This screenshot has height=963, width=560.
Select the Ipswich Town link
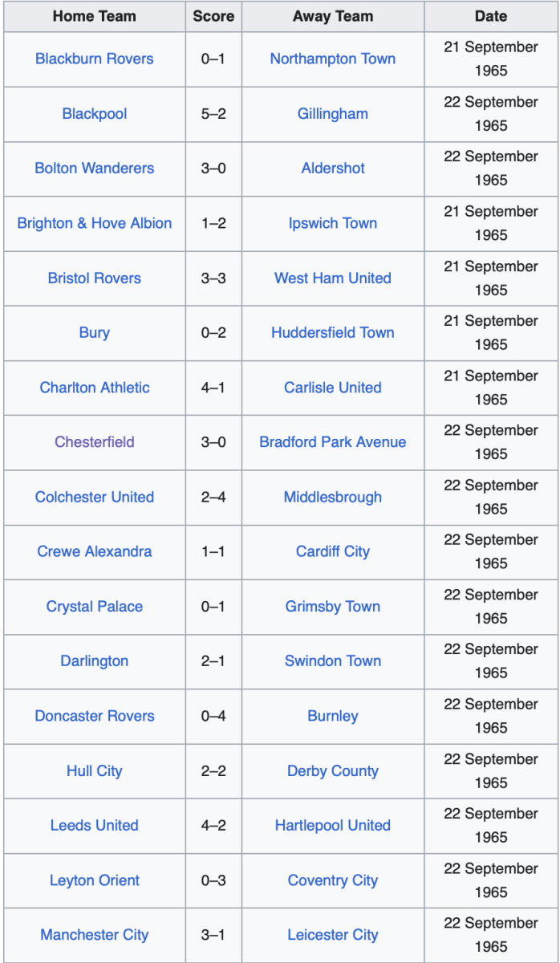(332, 223)
